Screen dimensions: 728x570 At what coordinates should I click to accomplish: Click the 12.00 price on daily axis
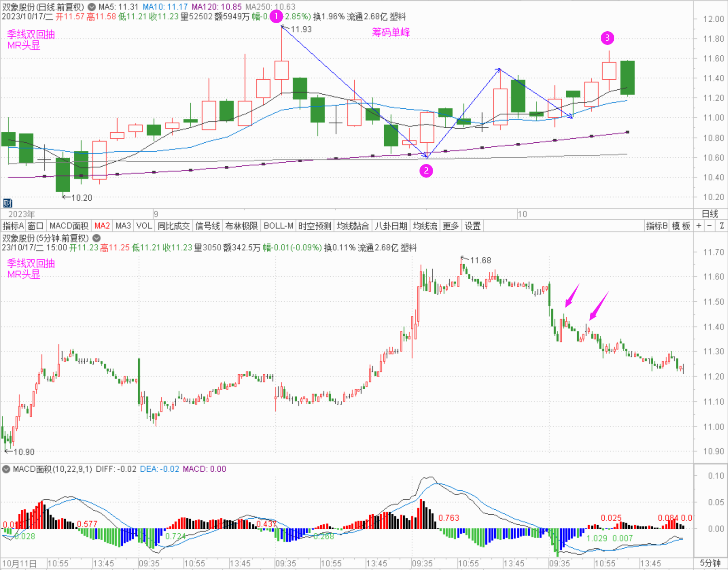point(714,19)
